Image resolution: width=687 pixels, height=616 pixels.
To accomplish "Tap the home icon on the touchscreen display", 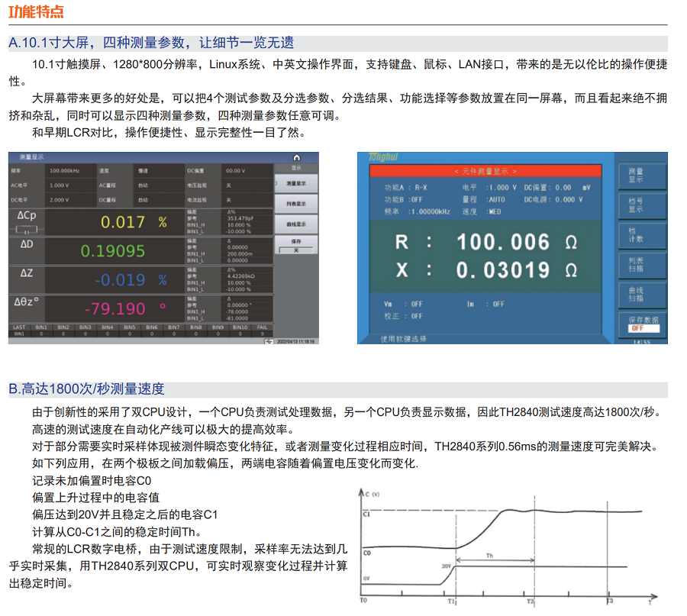I will [x=296, y=156].
